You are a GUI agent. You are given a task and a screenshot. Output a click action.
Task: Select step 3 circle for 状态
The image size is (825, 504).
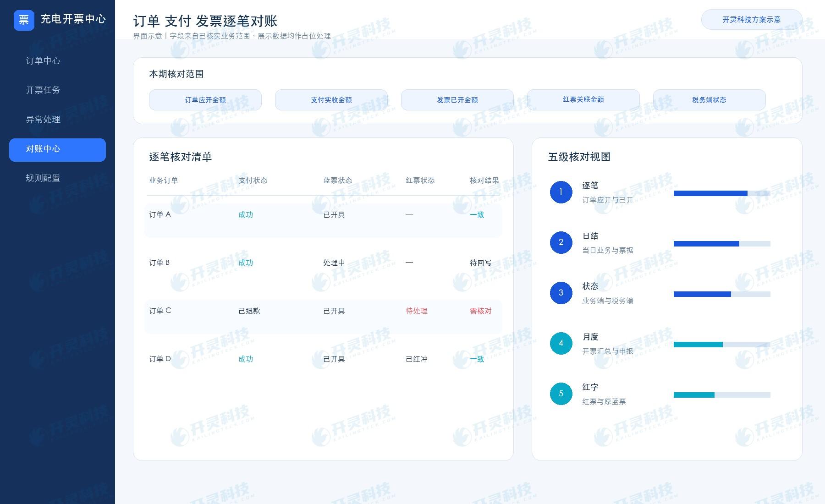(x=561, y=293)
